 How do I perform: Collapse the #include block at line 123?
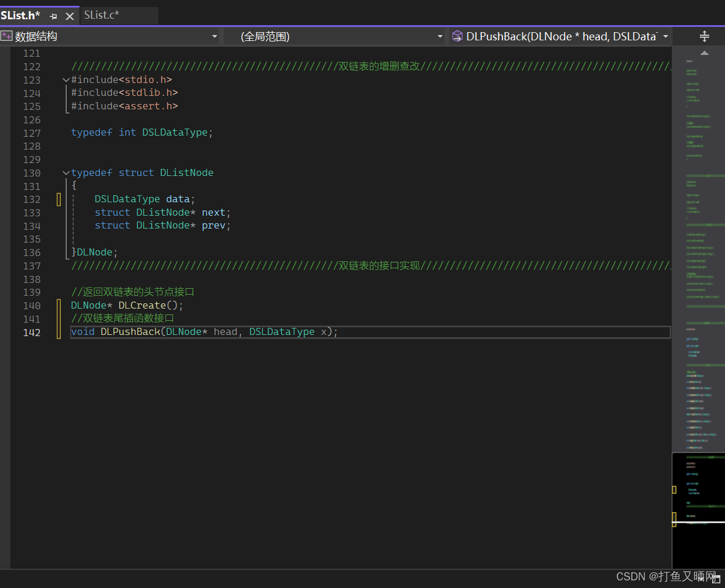66,80
